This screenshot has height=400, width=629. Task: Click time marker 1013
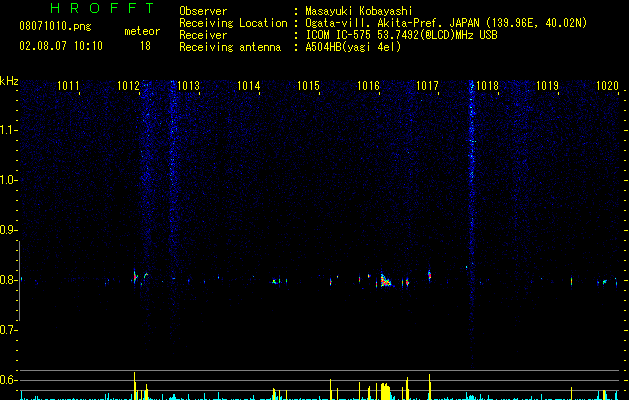point(188,86)
